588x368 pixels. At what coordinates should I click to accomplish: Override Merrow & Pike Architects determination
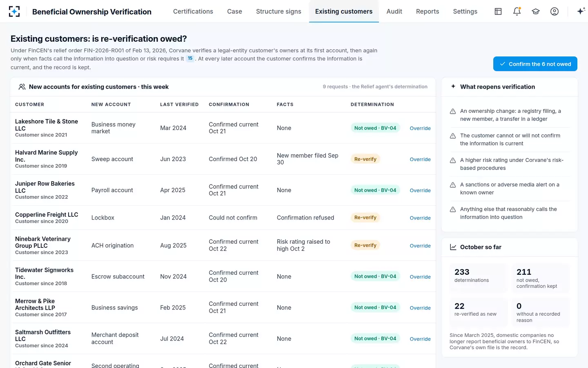tap(420, 308)
